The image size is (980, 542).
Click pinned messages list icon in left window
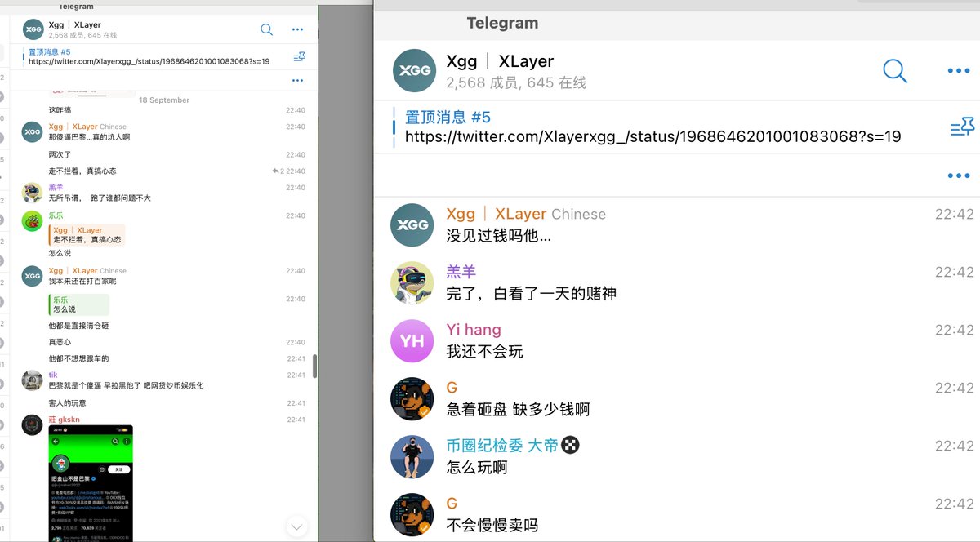[x=299, y=57]
